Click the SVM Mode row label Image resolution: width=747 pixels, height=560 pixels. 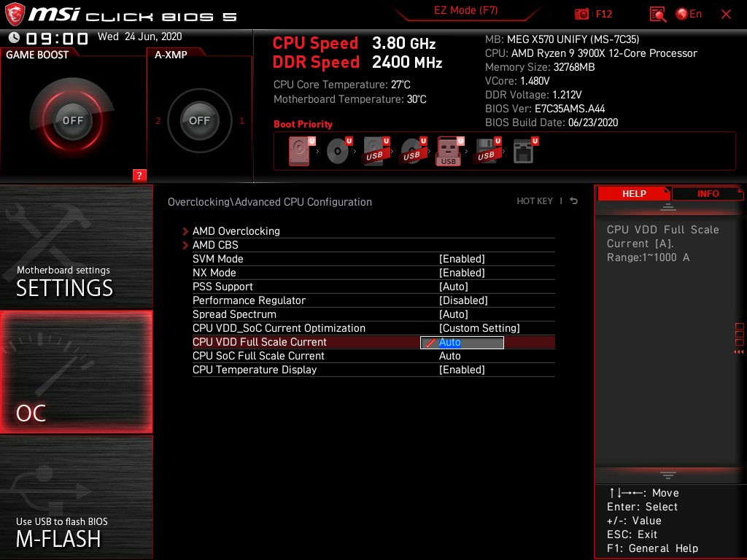click(217, 259)
